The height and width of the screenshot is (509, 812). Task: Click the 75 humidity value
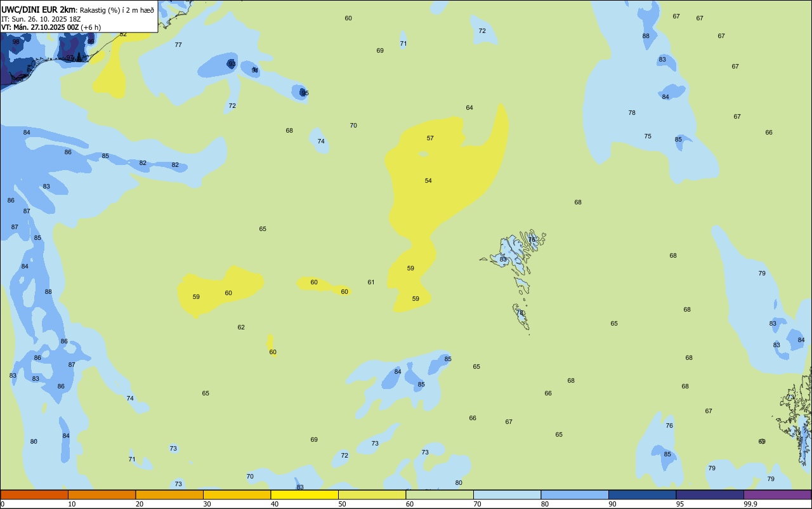point(648,136)
